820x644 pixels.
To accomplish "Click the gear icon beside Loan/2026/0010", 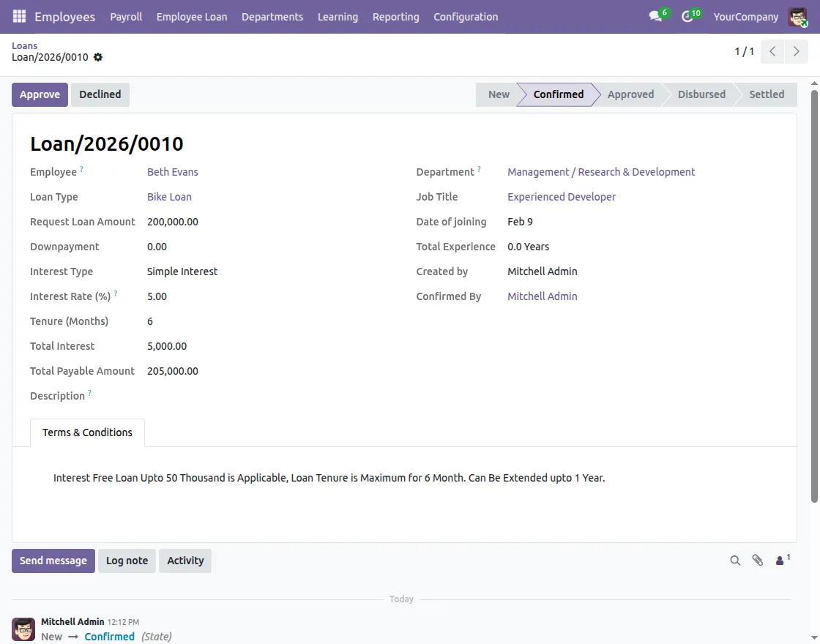I will [x=98, y=57].
